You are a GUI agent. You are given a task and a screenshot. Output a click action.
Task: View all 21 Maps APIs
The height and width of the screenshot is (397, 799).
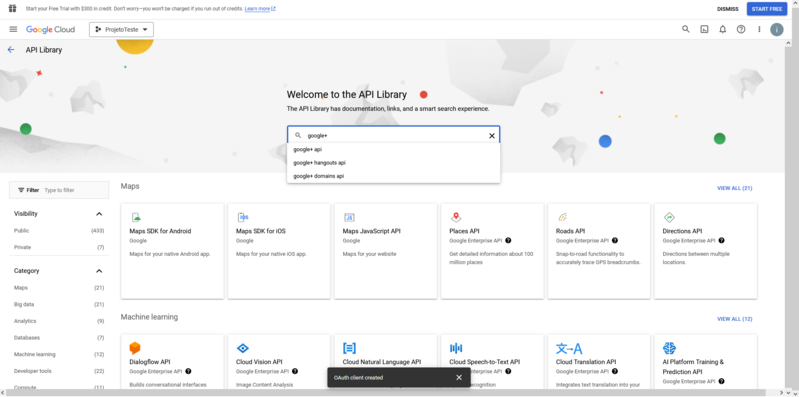pos(734,188)
